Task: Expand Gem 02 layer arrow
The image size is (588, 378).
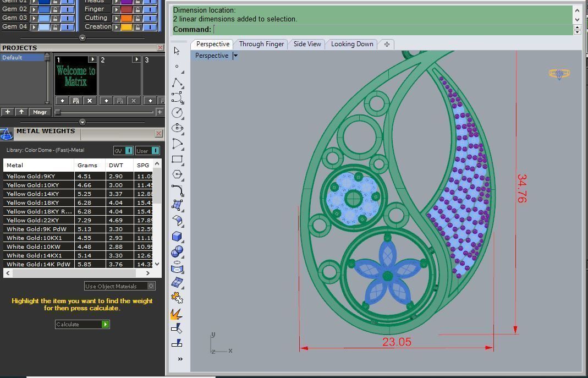Action: [34, 9]
